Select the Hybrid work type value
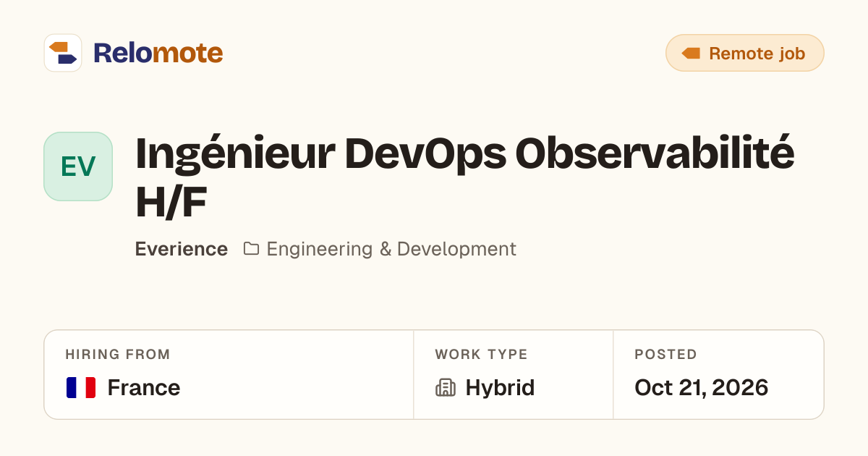Viewport: 868px width, 456px height. [500, 388]
